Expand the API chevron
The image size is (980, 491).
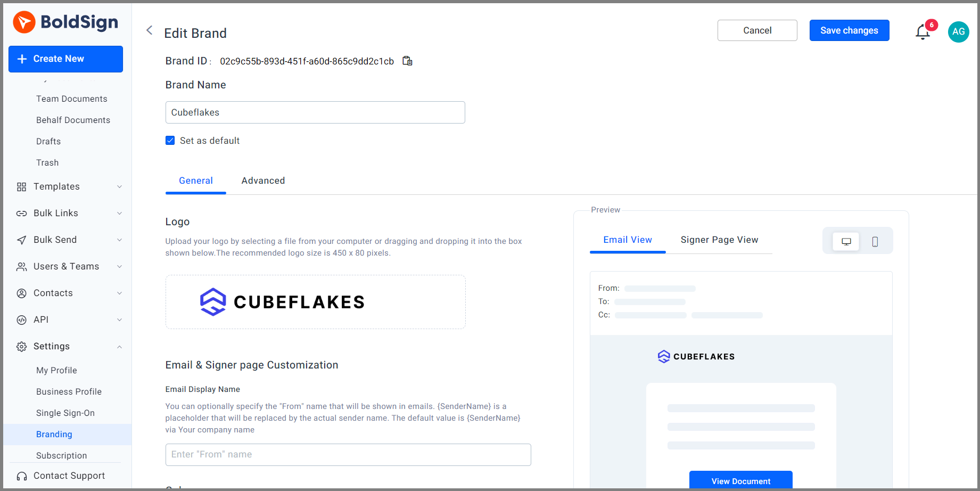click(119, 320)
